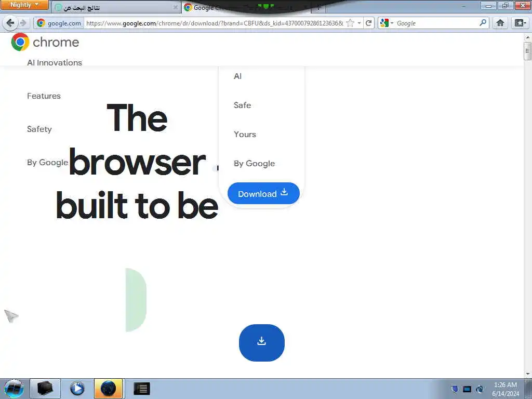Go back one page in history

click(10, 23)
